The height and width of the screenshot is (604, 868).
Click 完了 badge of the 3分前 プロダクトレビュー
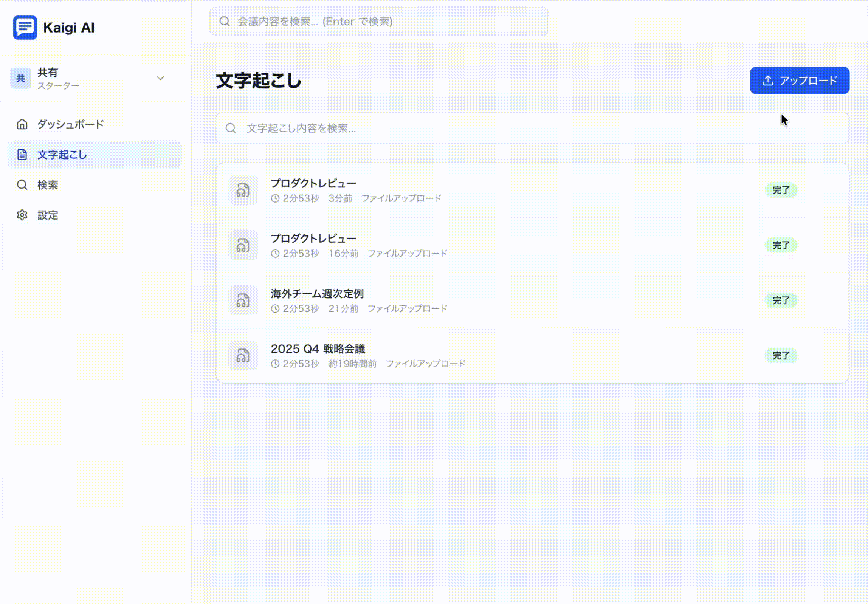click(781, 190)
